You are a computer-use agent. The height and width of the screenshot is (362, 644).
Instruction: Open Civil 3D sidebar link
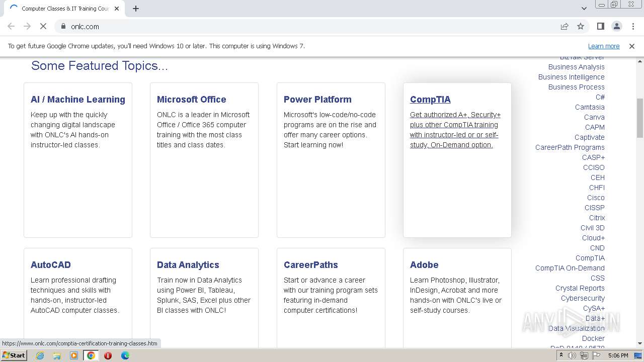point(593,228)
